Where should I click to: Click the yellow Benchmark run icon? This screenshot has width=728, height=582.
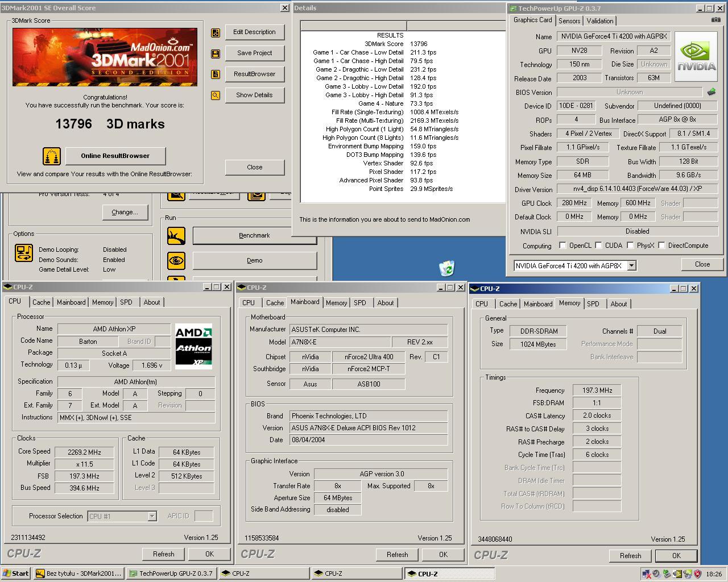(x=176, y=235)
